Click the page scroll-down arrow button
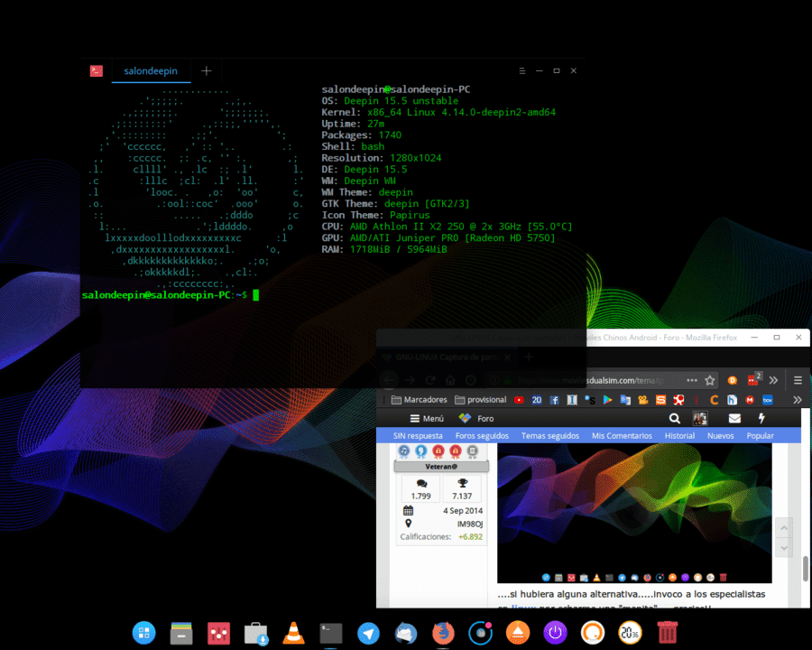This screenshot has width=812, height=650. pos(784,547)
